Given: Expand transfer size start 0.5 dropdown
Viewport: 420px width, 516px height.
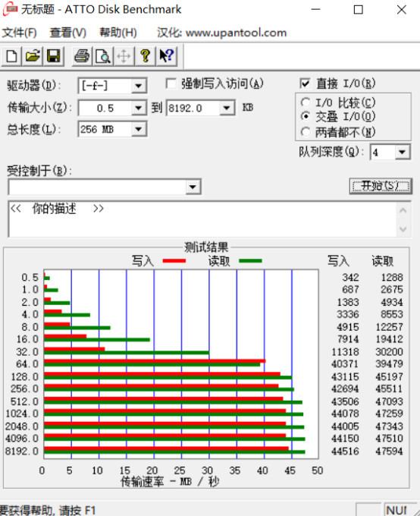Looking at the screenshot, I should point(139,108).
